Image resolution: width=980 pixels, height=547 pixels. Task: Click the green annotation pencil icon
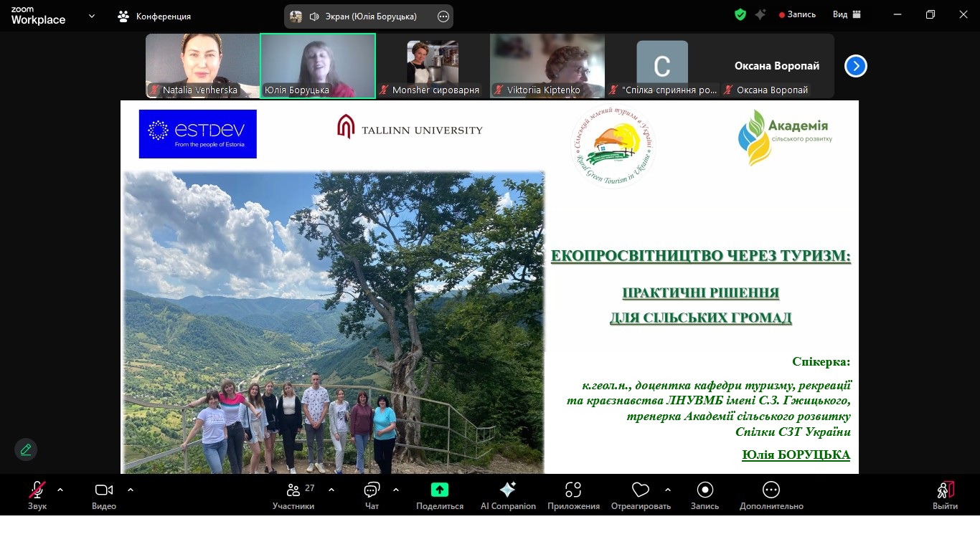26,450
